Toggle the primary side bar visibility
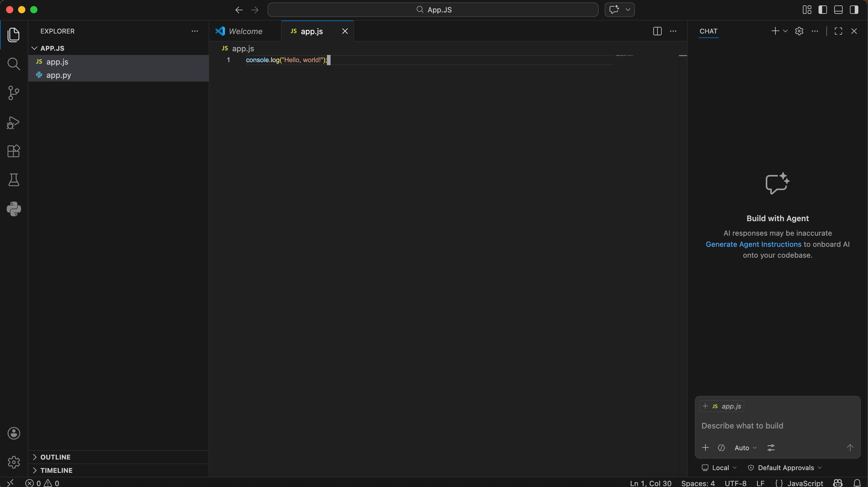 (x=822, y=10)
